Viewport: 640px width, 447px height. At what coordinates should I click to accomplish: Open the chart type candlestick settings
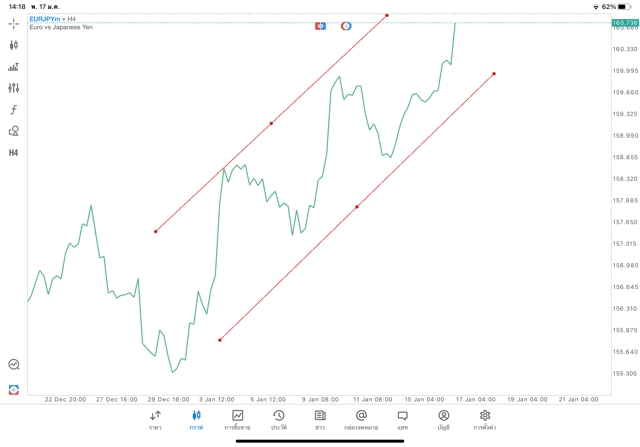(x=14, y=45)
